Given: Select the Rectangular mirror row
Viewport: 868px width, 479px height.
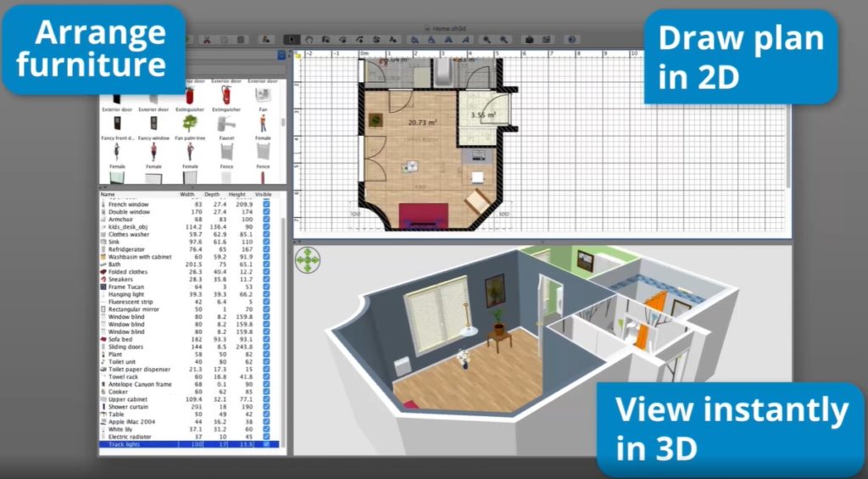Looking at the screenshot, I should (189, 309).
